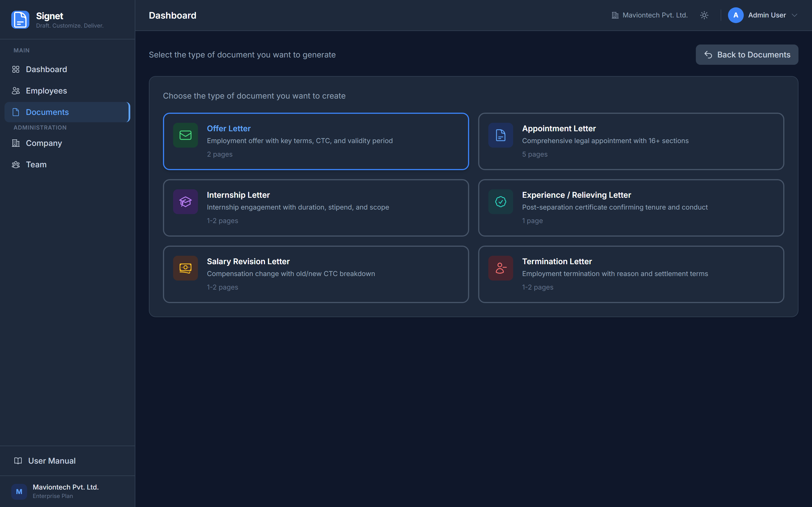Go to Dashboard in the sidebar
This screenshot has height=507, width=812.
46,69
